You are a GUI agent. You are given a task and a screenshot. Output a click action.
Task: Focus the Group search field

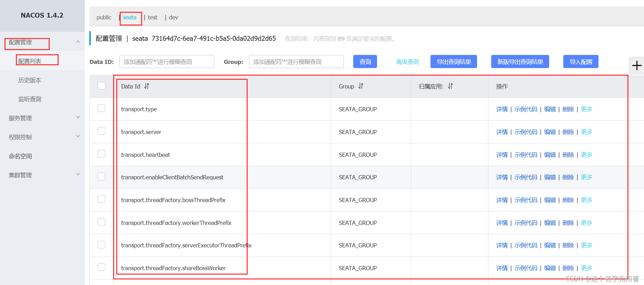(296, 61)
